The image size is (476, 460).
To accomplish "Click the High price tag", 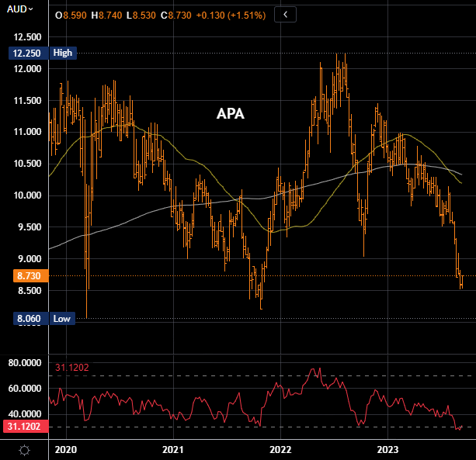I will pos(64,53).
